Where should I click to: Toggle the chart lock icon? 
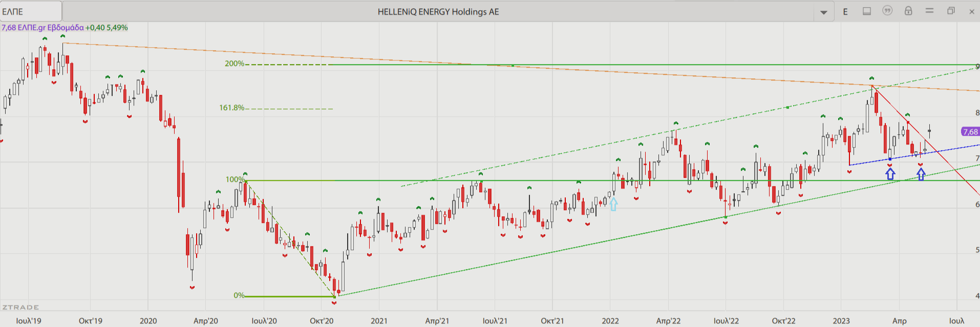[x=908, y=11]
